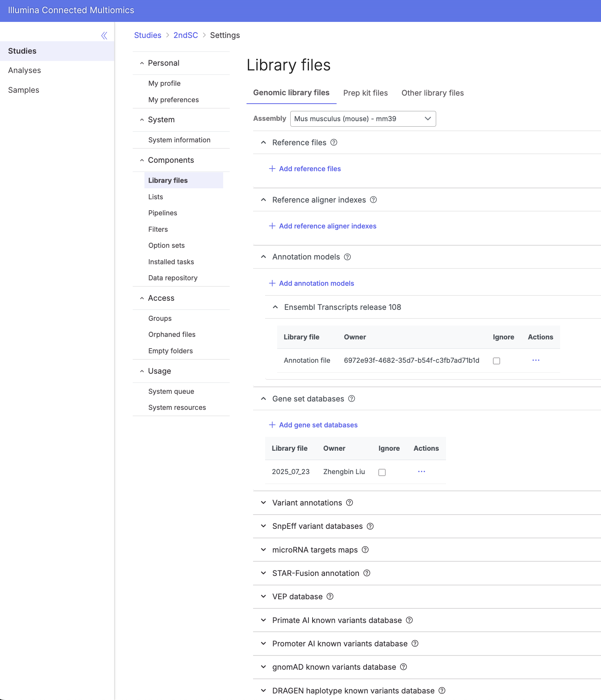Image resolution: width=601 pixels, height=700 pixels.
Task: Open help icon next to Annotation models
Action: (347, 257)
